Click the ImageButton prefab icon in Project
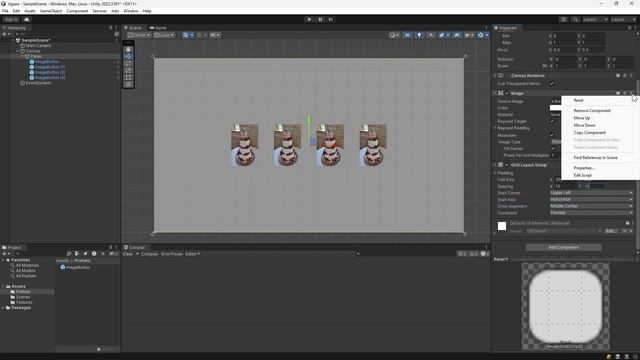This screenshot has width=640, height=360. [63, 267]
